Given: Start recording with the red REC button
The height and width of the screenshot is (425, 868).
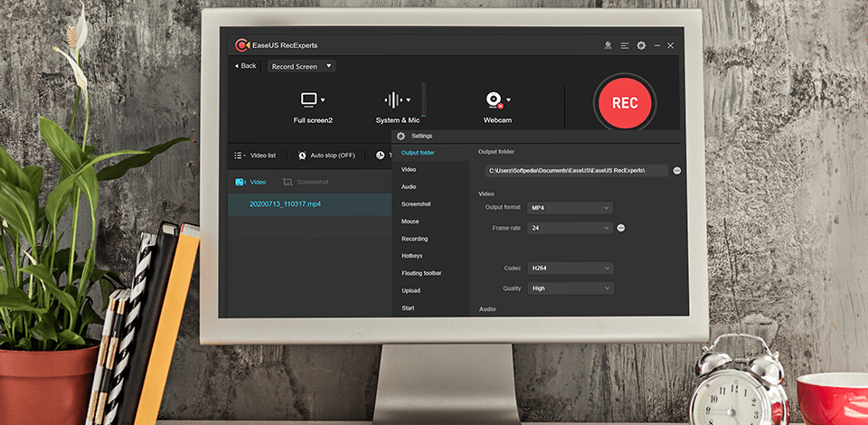Looking at the screenshot, I should [625, 103].
